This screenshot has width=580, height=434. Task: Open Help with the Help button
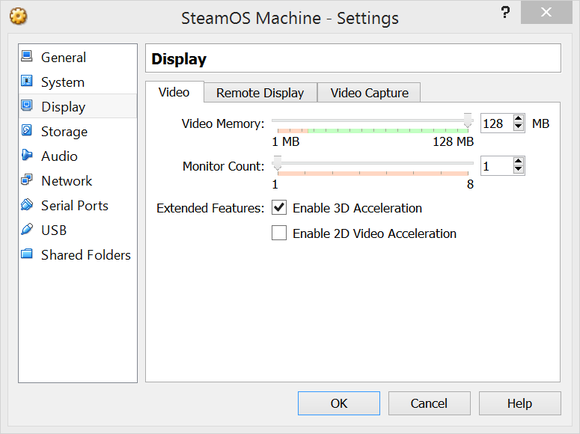pyautogui.click(x=520, y=403)
